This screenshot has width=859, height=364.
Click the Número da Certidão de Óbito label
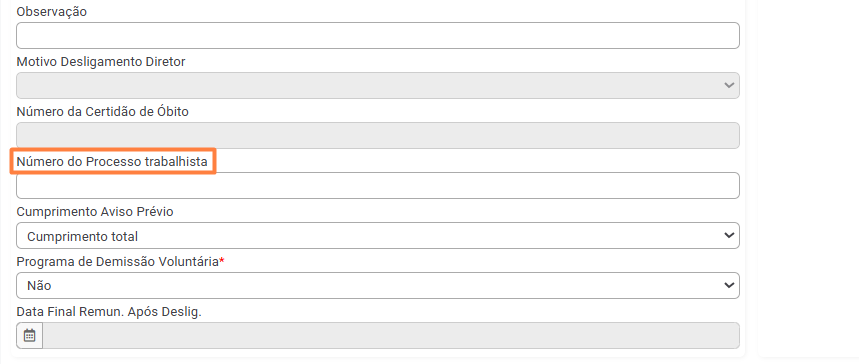coord(102,112)
